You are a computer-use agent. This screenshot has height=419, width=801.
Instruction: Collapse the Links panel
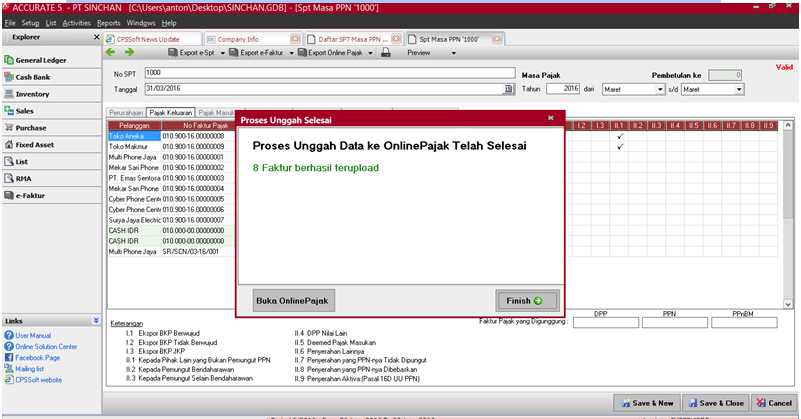tap(95, 320)
